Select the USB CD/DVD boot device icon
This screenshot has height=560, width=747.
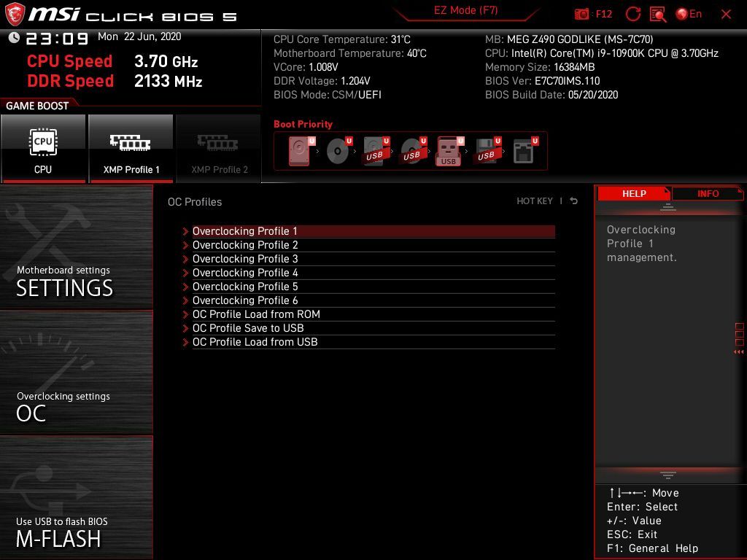tap(414, 151)
